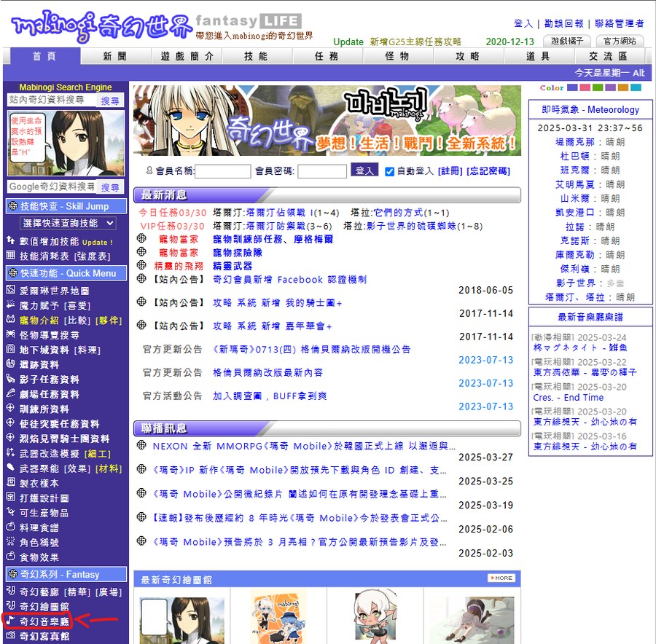Click the icon beside 武器改造模擬

point(10,452)
